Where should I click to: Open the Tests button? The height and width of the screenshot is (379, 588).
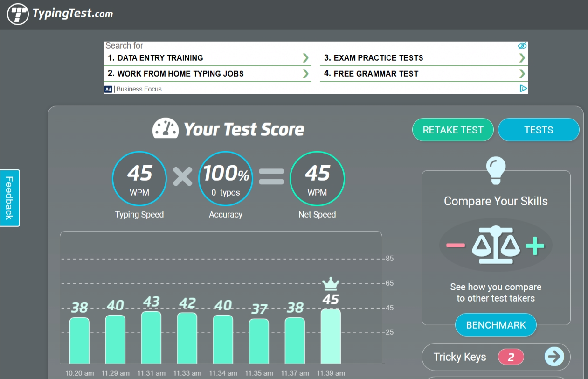point(539,130)
